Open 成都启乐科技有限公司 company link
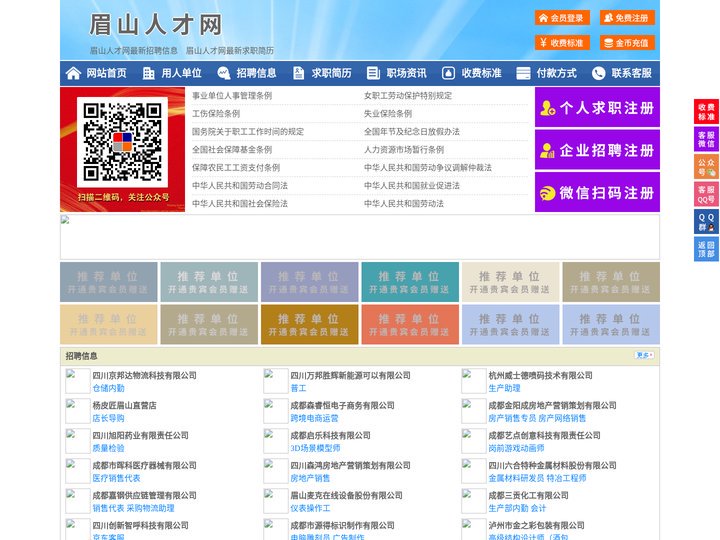The height and width of the screenshot is (540, 720). (x=330, y=435)
